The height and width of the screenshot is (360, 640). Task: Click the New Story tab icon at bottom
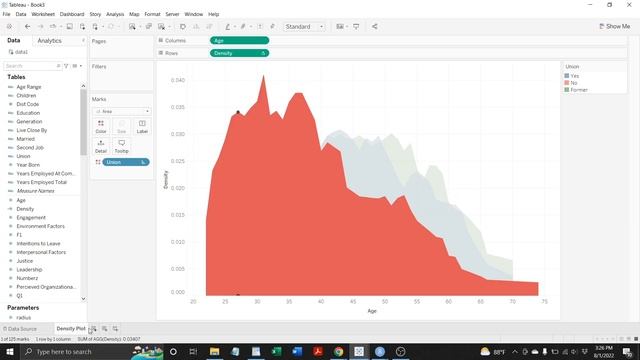point(116,329)
